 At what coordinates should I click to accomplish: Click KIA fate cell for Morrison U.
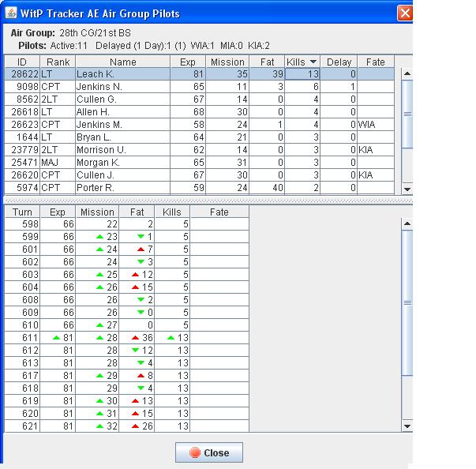click(376, 150)
